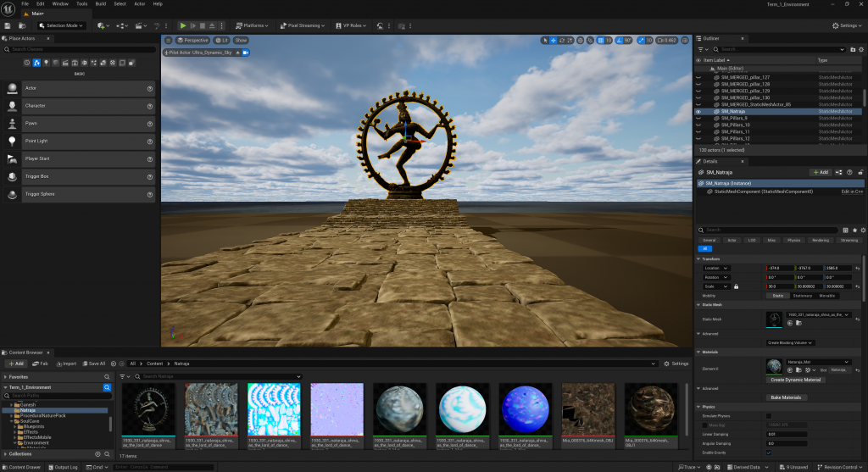Open the VP Roles dropdown
Screen dimensions: 868x472
coord(351,25)
